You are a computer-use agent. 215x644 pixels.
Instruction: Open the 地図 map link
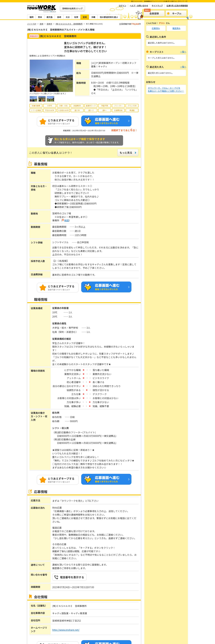pos(67,221)
